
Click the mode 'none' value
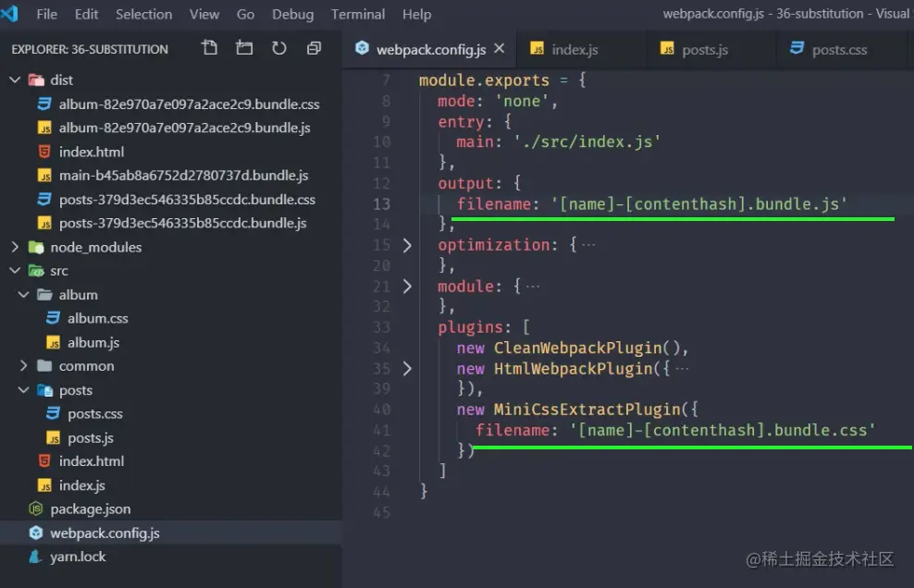(x=522, y=101)
